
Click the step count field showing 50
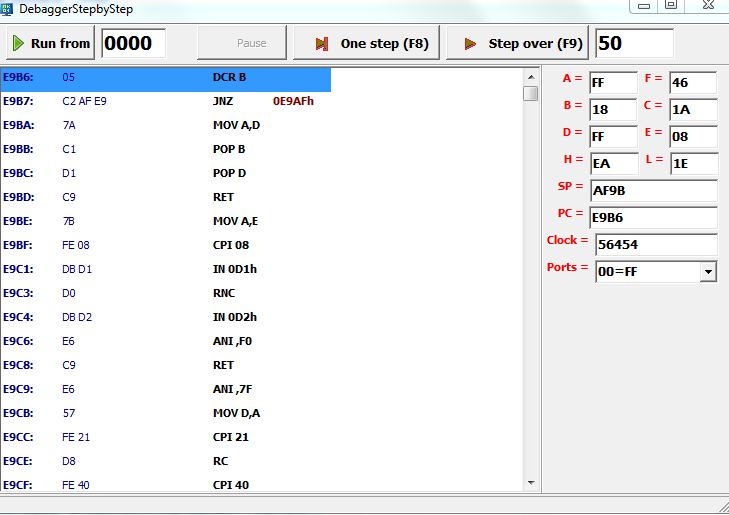tap(634, 43)
